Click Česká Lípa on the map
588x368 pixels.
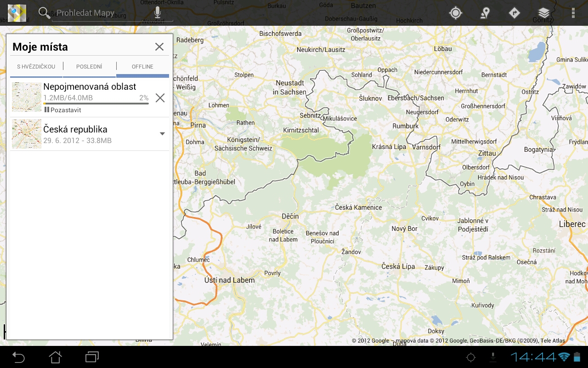pyautogui.click(x=398, y=266)
